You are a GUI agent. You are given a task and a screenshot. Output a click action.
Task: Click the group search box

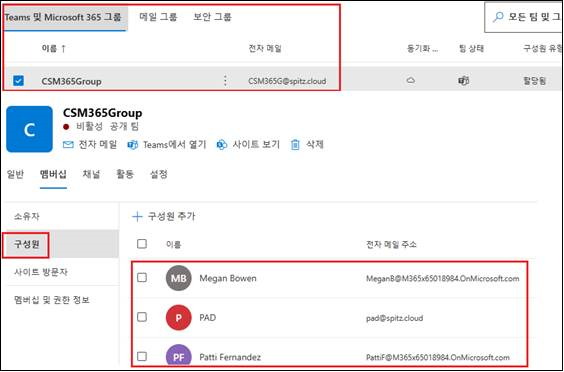pos(524,17)
